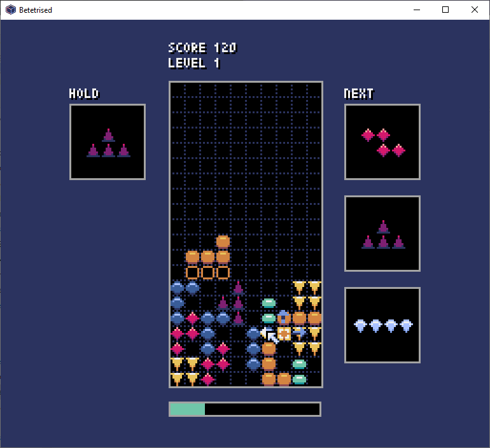Click the uppermost teal oval gem block
Screen dimensions: 490x448
click(x=269, y=303)
